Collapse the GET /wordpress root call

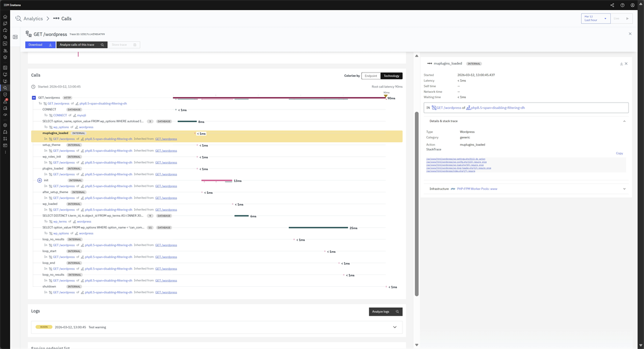[x=34, y=98]
